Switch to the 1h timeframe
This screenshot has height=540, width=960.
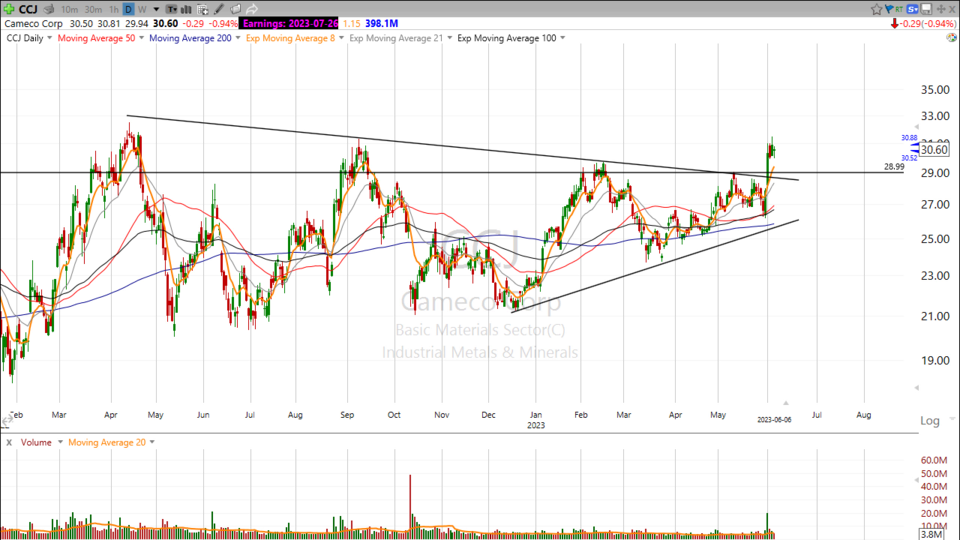(x=114, y=9)
